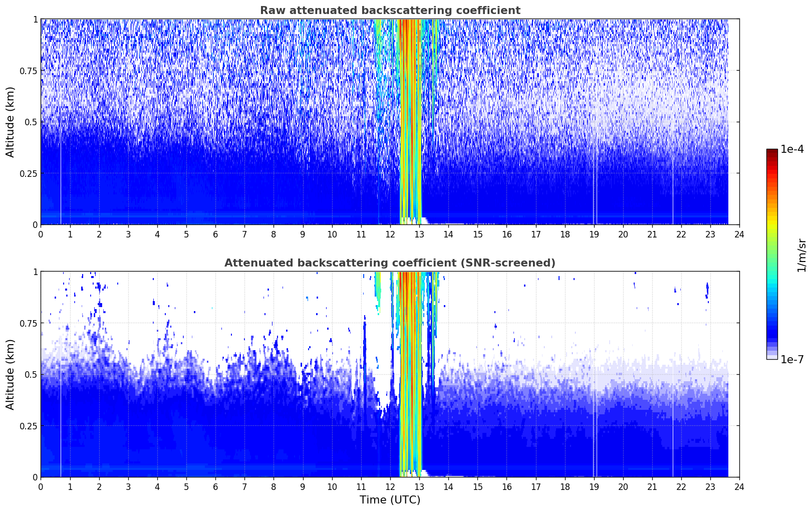Viewport: 812px width, 511px height.
Task: Click the '2' hour tick under bottom plot
Action: pyautogui.click(x=99, y=486)
